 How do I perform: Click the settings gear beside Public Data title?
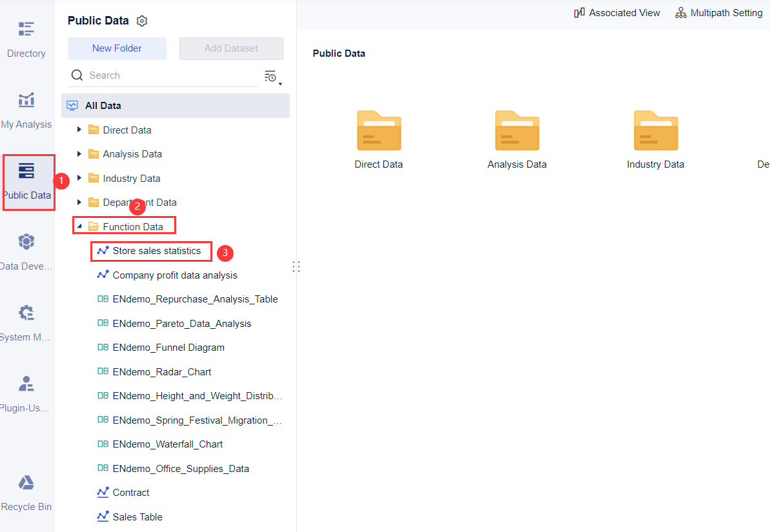tap(142, 20)
